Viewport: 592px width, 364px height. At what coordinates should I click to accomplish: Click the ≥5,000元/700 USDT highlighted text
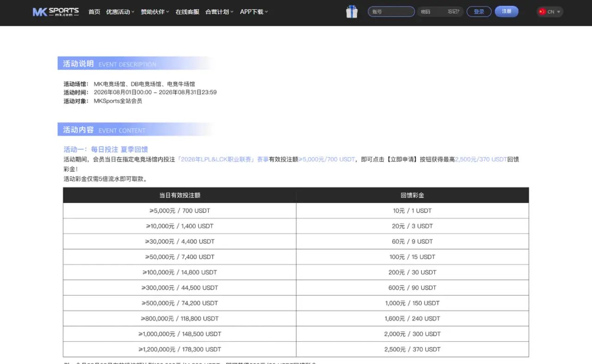coord(327,159)
